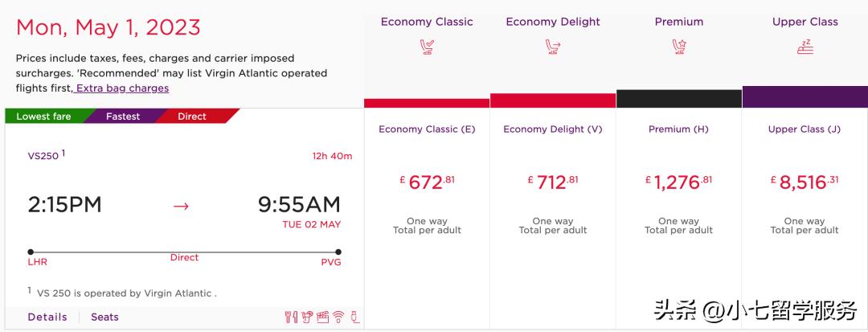
Task: Click the Economy Delight seat icon
Action: tap(553, 47)
